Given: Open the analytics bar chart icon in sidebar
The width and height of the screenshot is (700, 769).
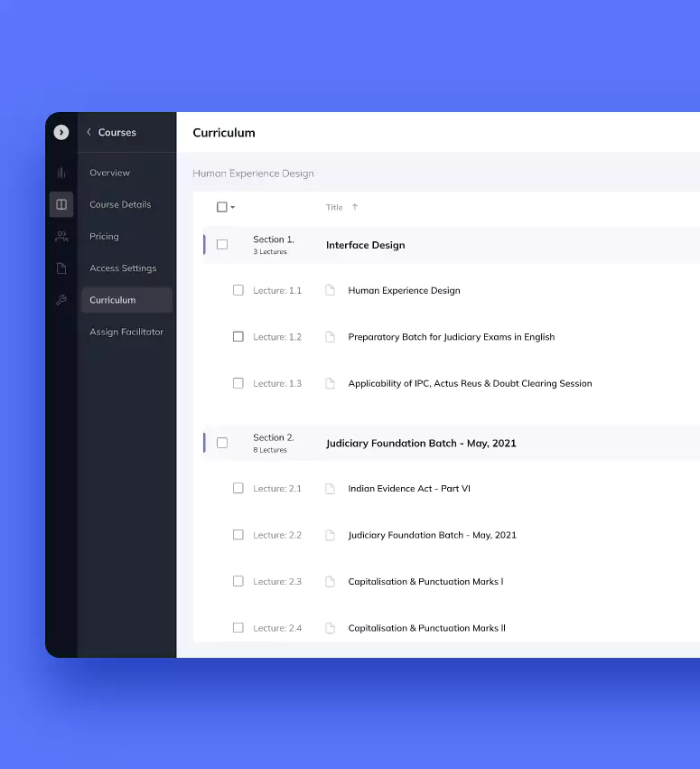Looking at the screenshot, I should point(61,173).
